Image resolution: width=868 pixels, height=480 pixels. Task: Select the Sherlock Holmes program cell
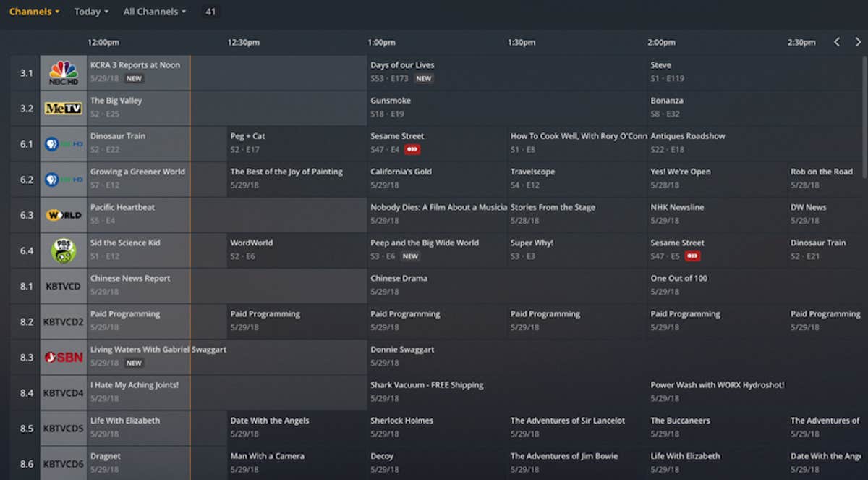click(434, 427)
